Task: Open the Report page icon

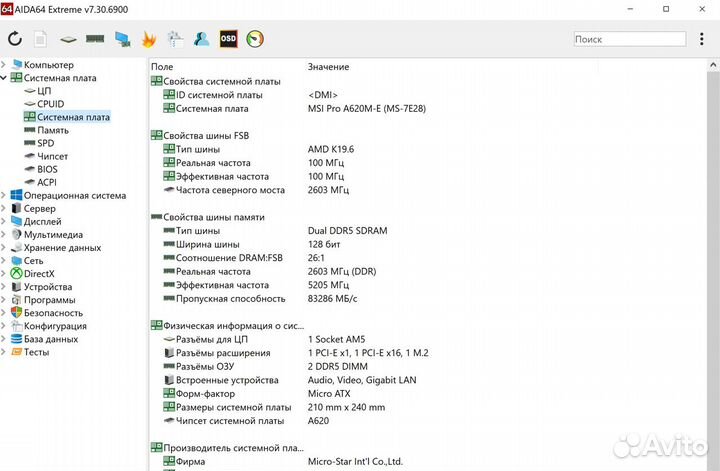Action: click(x=40, y=39)
